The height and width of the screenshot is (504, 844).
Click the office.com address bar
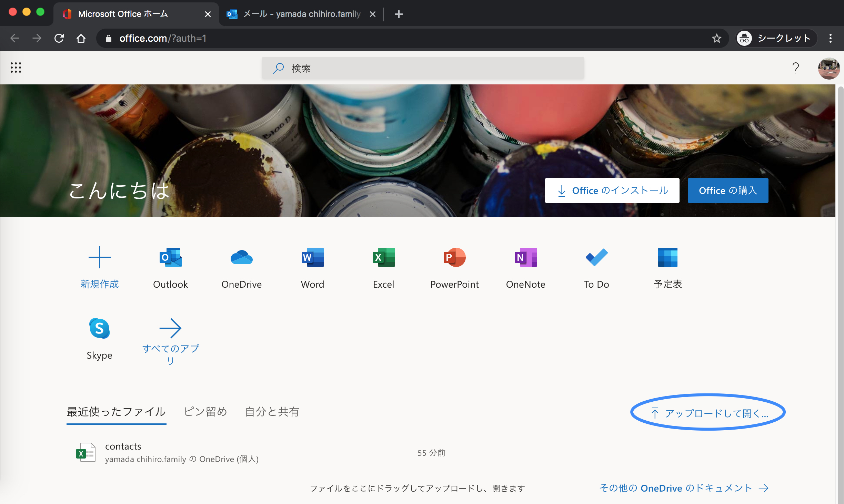click(x=412, y=38)
